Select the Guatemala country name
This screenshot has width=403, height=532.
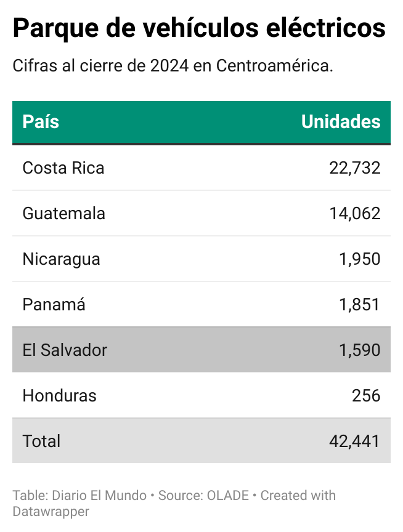pos(64,214)
